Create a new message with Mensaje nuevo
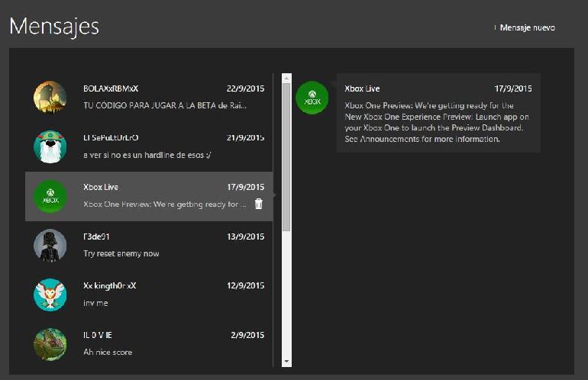 [x=525, y=27]
